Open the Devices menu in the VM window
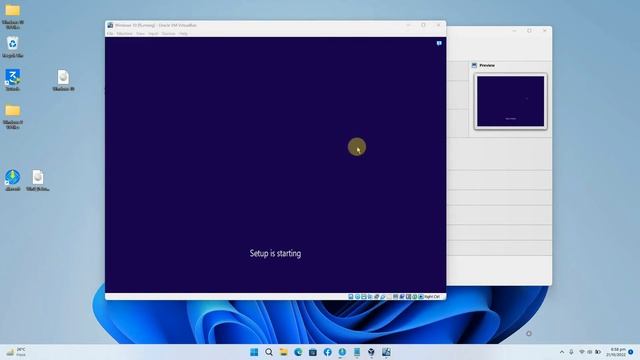The height and width of the screenshot is (360, 640). (x=169, y=33)
